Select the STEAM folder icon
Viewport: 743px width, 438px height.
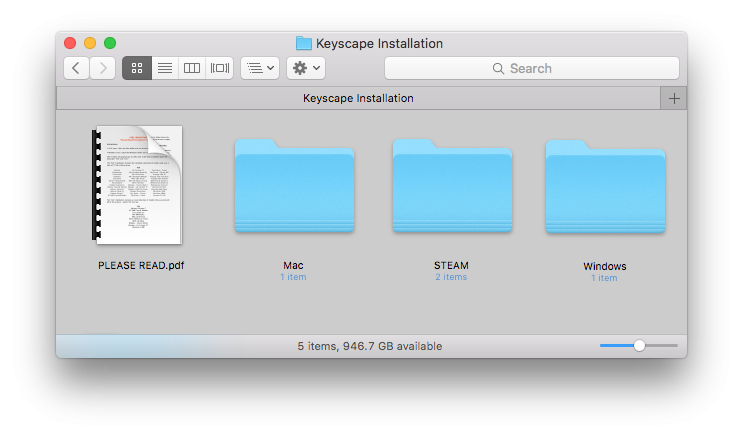click(x=452, y=186)
